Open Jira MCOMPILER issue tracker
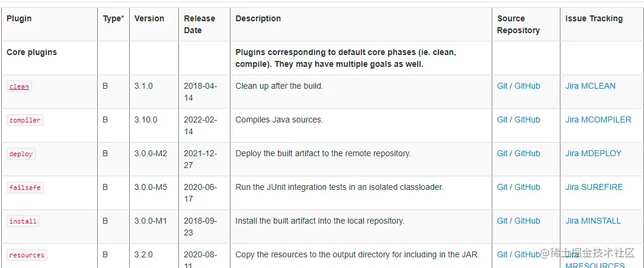Image resolution: width=644 pixels, height=268 pixels. coord(598,120)
